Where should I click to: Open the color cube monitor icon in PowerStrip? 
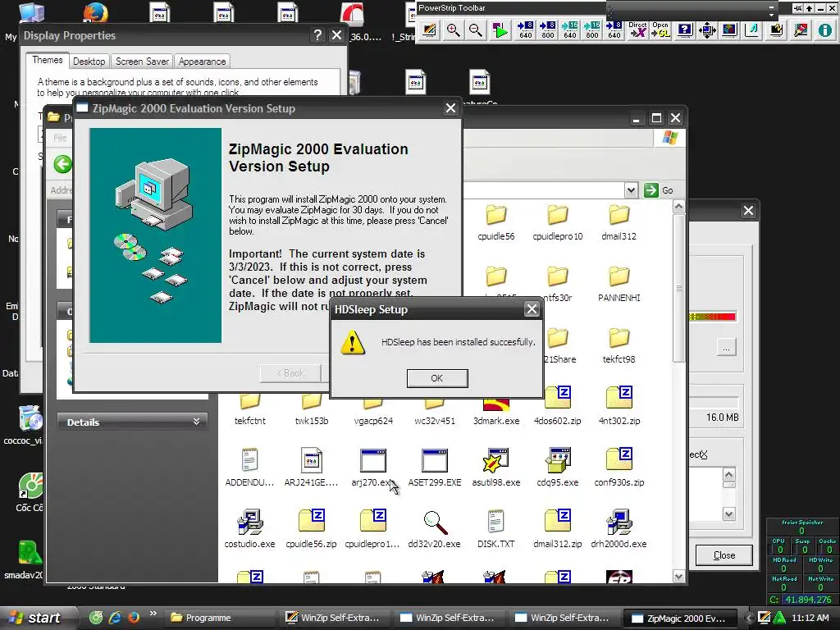click(729, 30)
